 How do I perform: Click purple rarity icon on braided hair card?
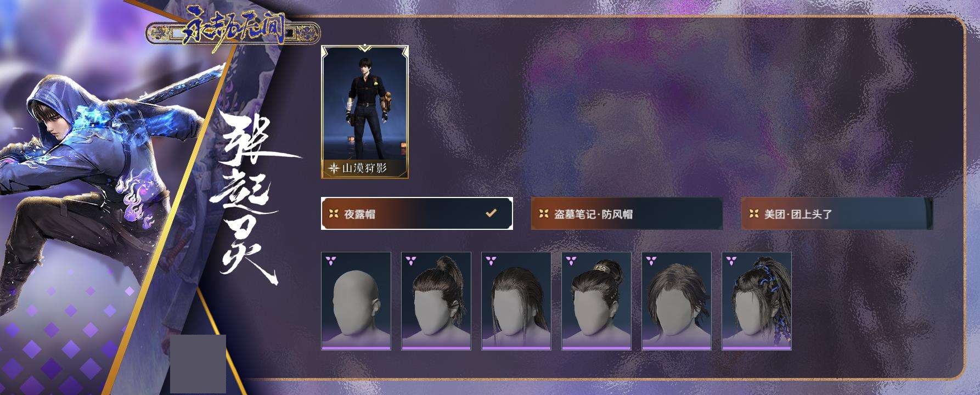(x=731, y=261)
